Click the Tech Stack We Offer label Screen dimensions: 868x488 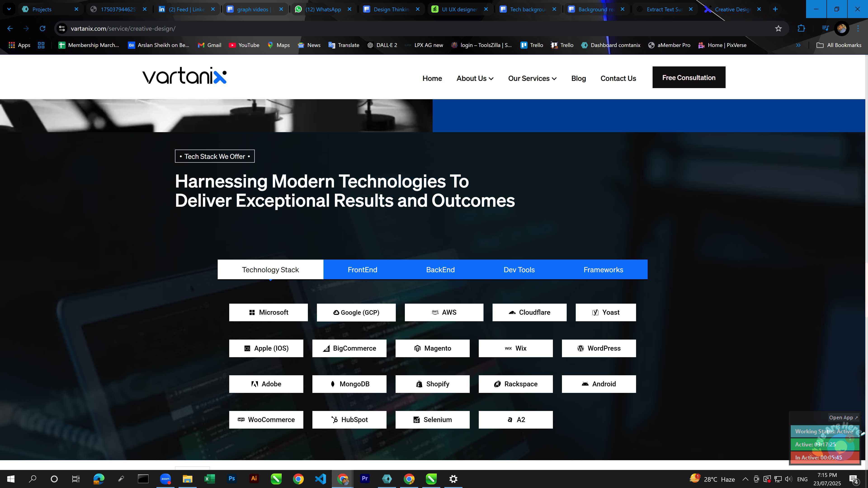pyautogui.click(x=215, y=156)
